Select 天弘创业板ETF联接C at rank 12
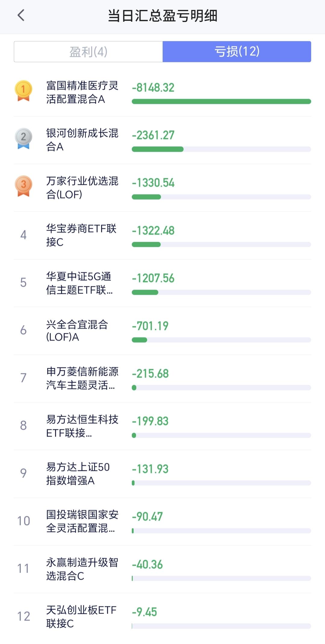325x644 pixels. (x=162, y=617)
